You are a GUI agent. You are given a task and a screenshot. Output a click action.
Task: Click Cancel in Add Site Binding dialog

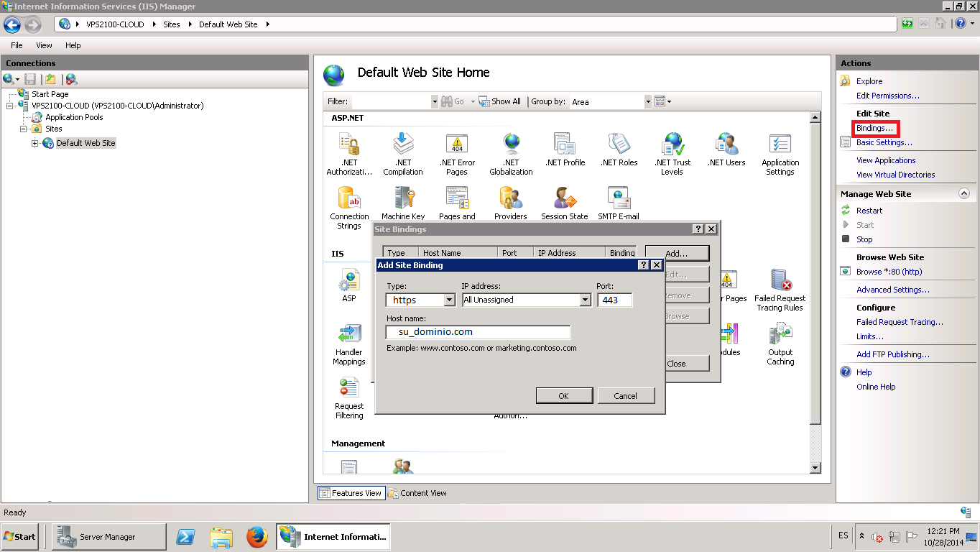pyautogui.click(x=626, y=396)
